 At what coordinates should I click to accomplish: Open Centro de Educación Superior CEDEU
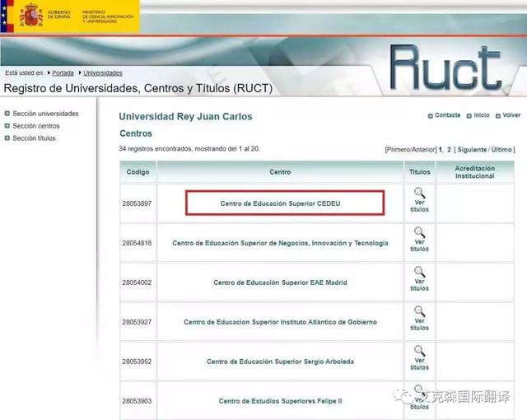[280, 203]
